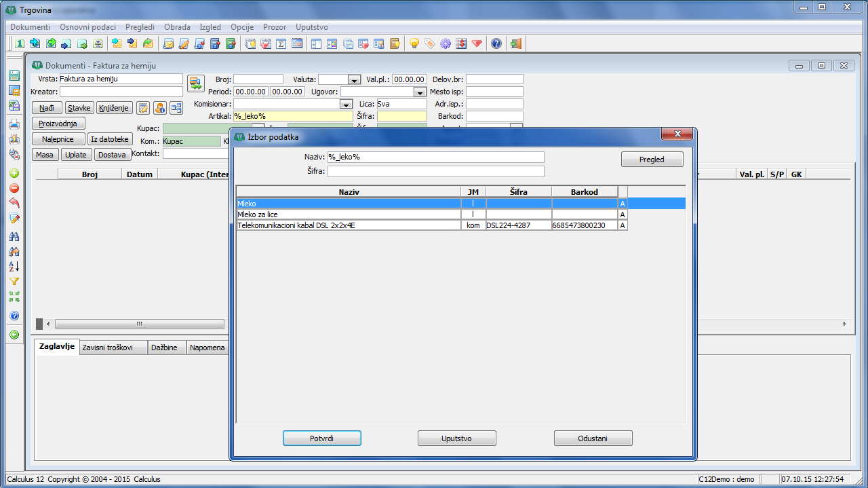The width and height of the screenshot is (868, 488).
Task: Switch to the Zavisni troškovi tab
Action: click(x=113, y=348)
